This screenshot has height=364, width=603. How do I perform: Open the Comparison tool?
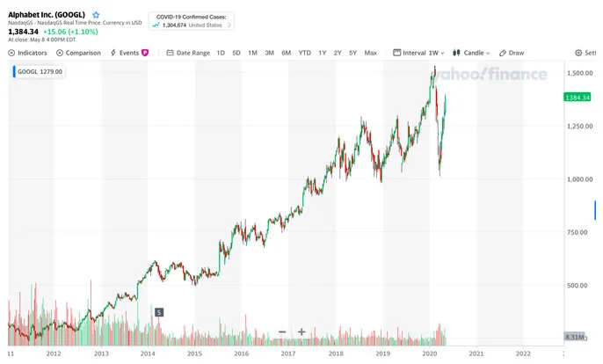(78, 53)
